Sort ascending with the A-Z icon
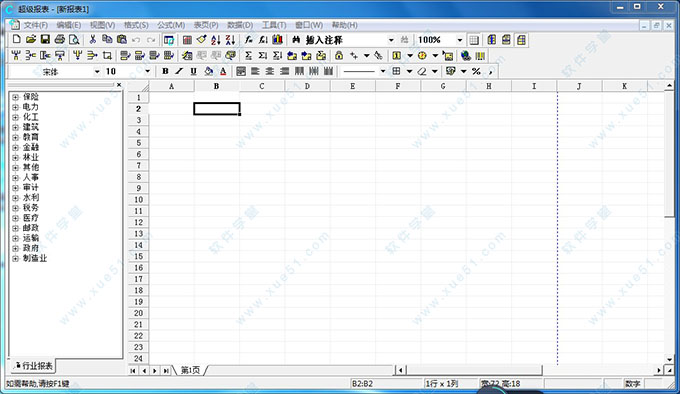680x394 pixels. (x=216, y=40)
